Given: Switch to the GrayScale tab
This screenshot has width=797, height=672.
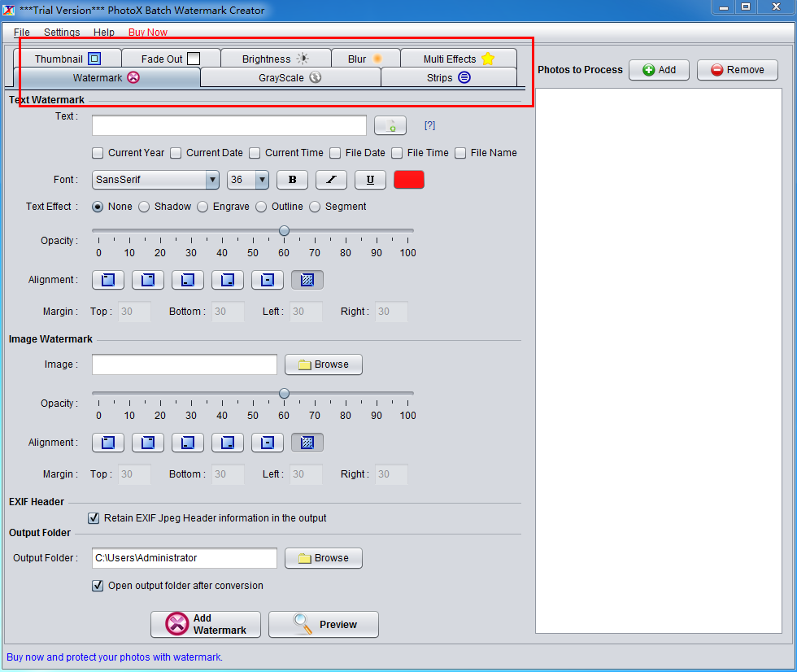Looking at the screenshot, I should click(x=290, y=77).
